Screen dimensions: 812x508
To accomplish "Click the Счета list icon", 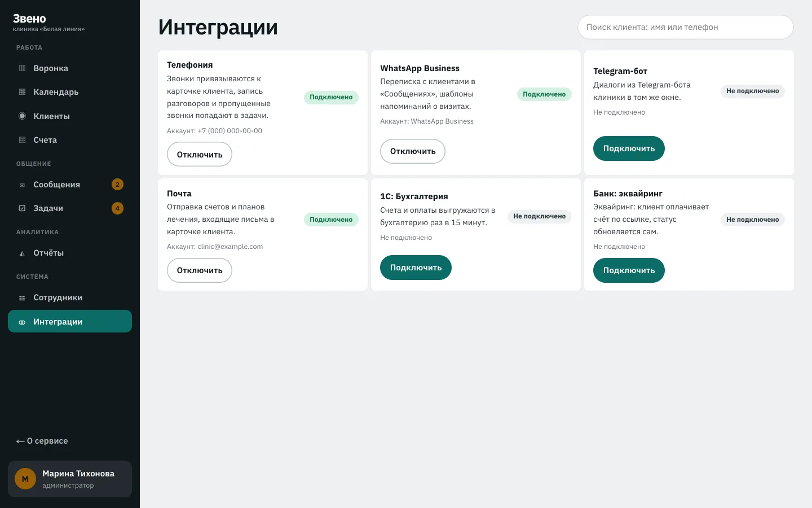I will (x=22, y=140).
